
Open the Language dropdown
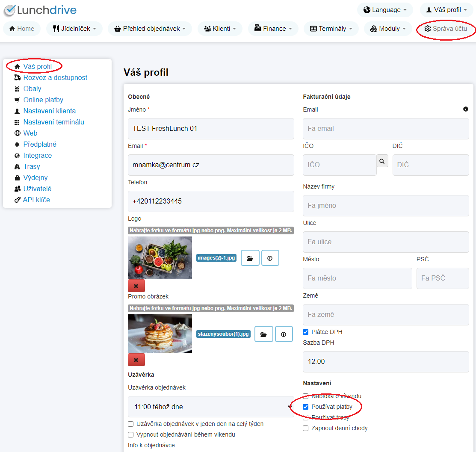point(385,10)
